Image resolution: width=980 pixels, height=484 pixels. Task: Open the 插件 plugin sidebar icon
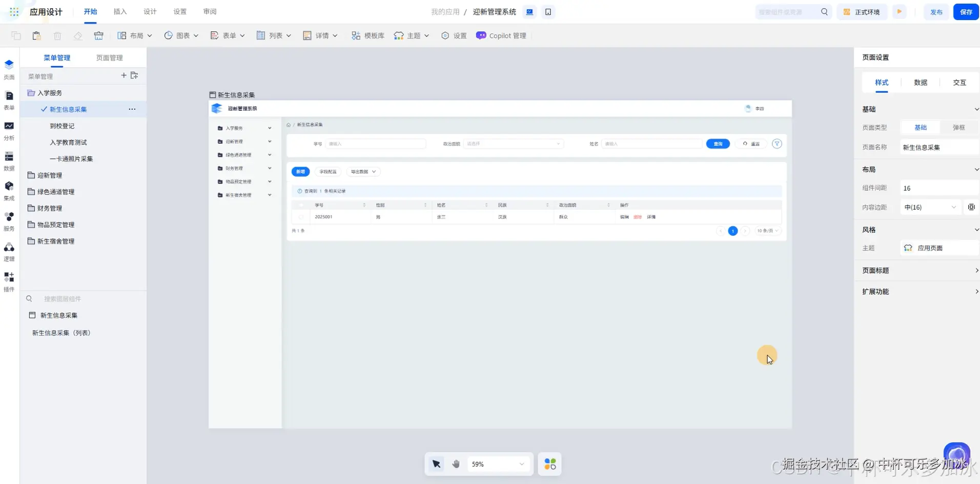coord(9,281)
